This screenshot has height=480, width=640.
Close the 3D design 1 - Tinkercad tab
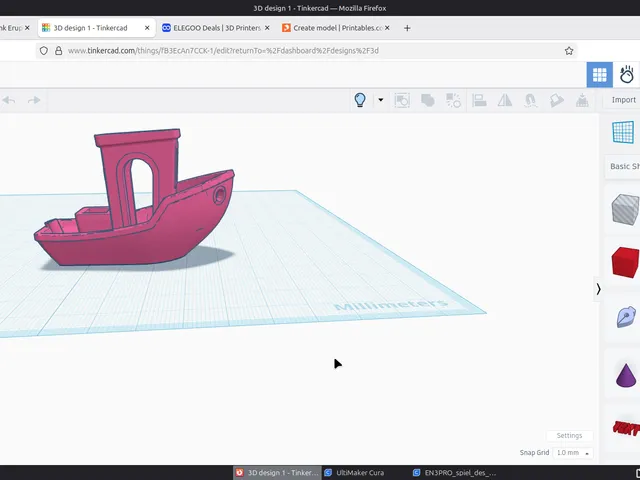[147, 28]
